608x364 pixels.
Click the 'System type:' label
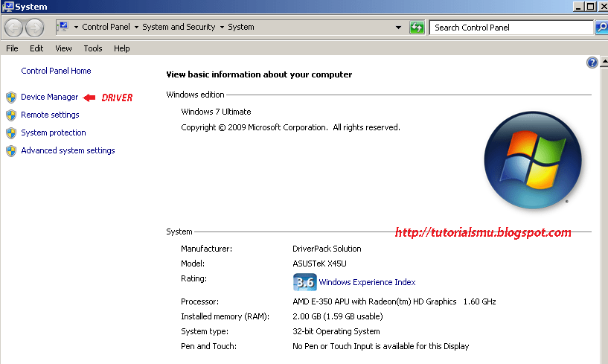pos(205,331)
